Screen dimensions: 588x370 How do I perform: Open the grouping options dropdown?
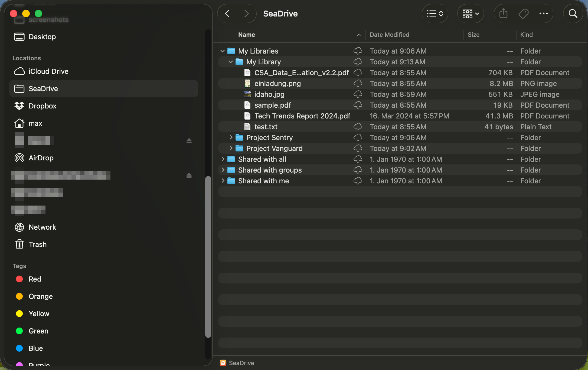click(x=471, y=14)
